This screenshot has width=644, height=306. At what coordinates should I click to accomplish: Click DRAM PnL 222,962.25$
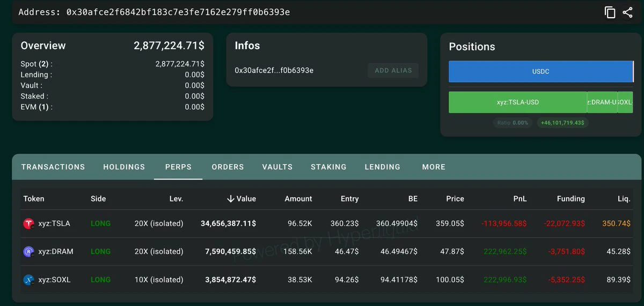(506, 251)
